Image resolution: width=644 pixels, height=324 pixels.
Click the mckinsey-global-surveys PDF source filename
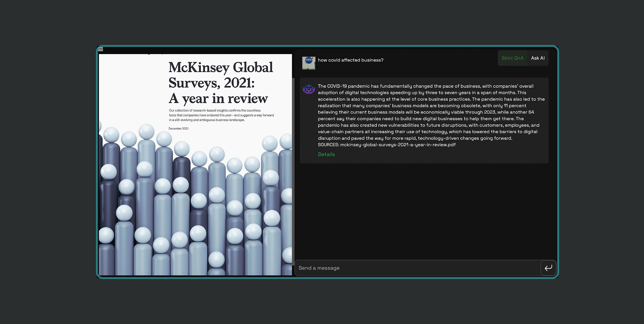point(398,145)
